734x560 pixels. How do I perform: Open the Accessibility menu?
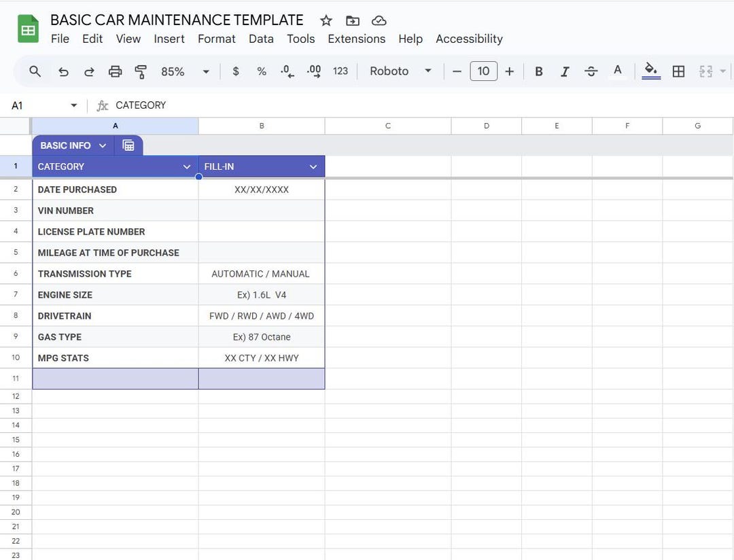(x=469, y=39)
